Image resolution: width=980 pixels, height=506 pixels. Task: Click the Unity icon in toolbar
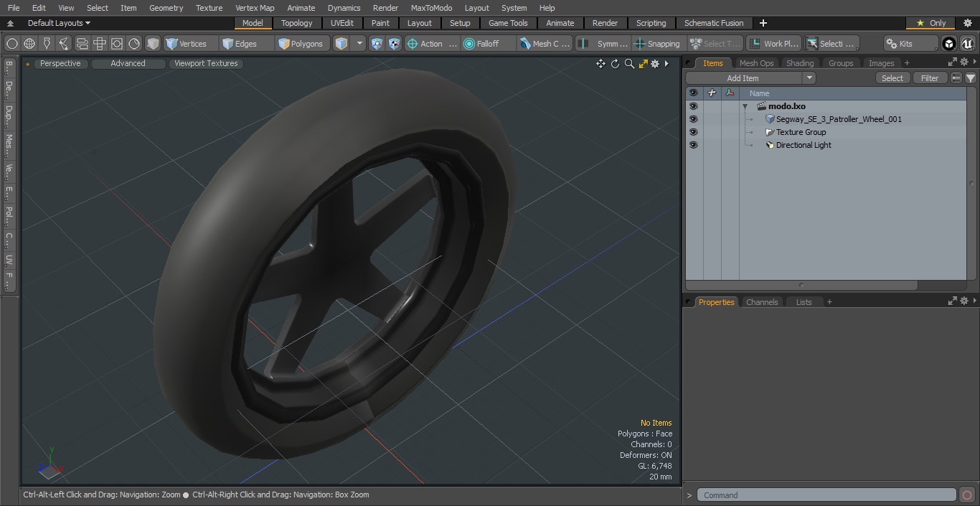949,44
